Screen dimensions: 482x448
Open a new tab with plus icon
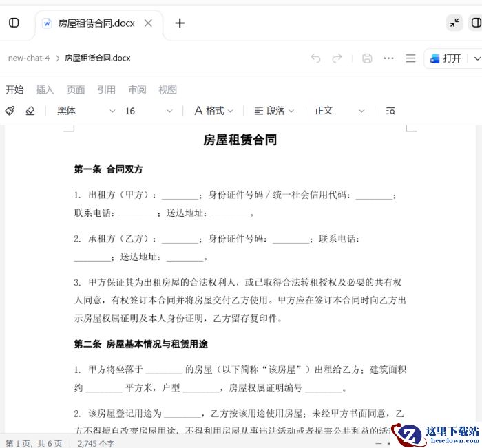pyautogui.click(x=180, y=23)
